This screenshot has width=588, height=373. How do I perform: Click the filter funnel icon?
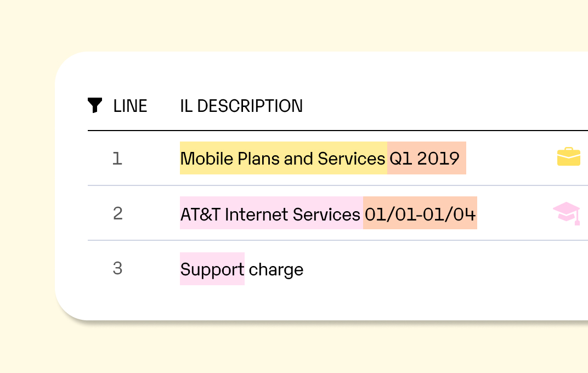click(x=95, y=105)
